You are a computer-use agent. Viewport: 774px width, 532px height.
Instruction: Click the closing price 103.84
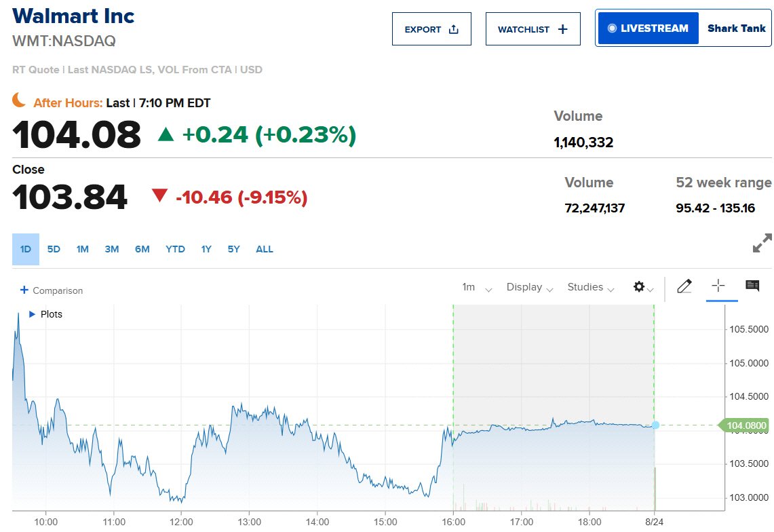click(70, 197)
